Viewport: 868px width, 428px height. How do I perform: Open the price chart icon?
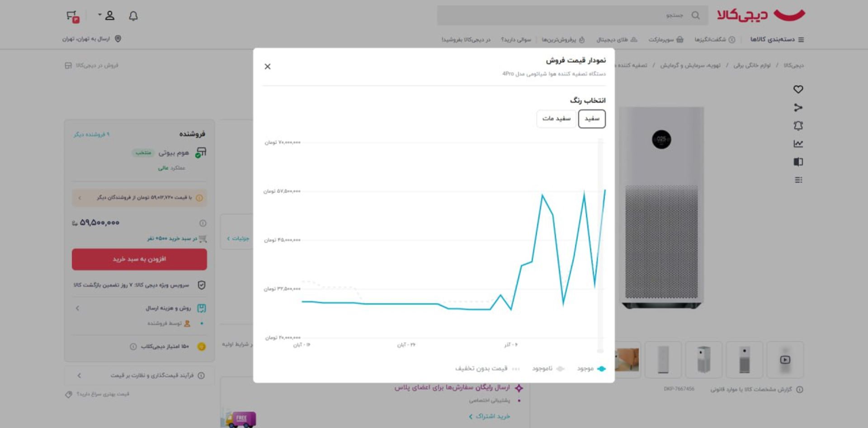pos(798,144)
